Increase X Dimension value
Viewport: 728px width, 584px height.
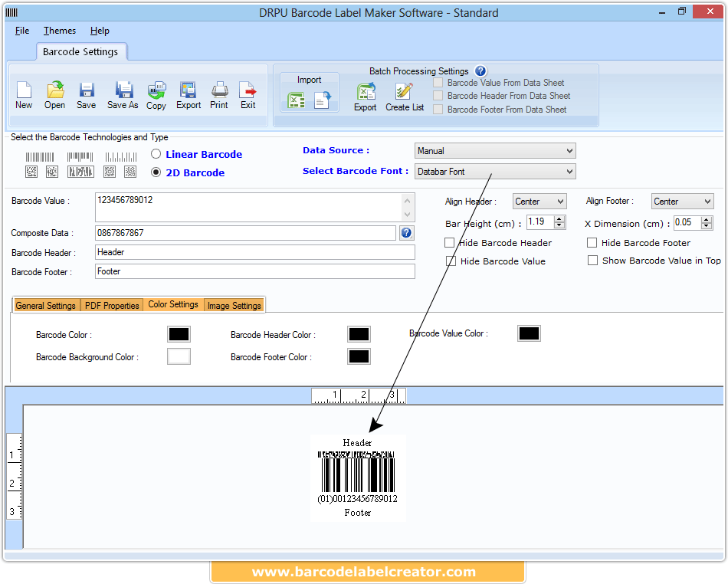[x=707, y=219]
